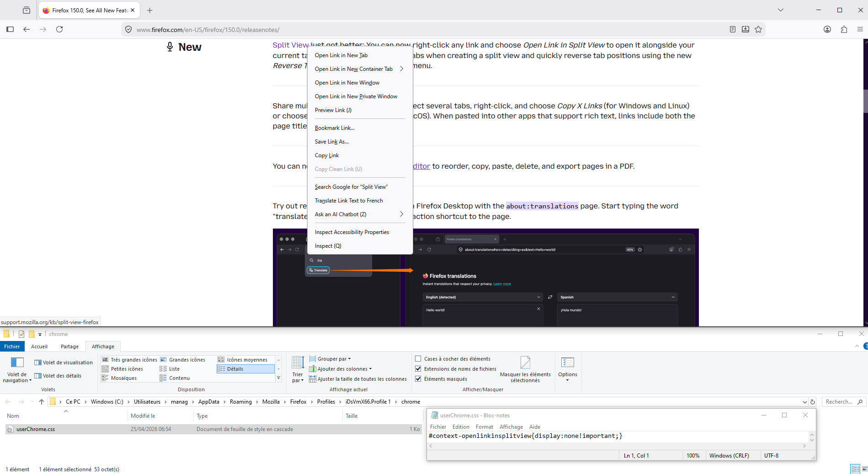
Task: Toggle the Firefox sidebar icon
Action: coord(10,29)
